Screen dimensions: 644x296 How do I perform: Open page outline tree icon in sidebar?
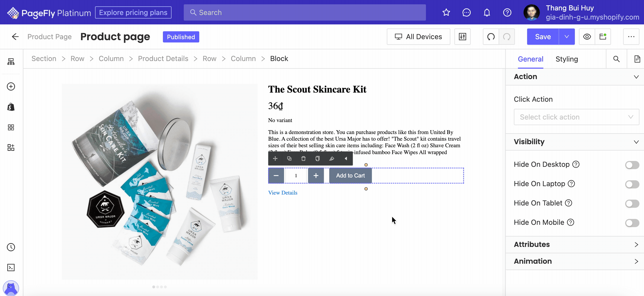pos(11,62)
